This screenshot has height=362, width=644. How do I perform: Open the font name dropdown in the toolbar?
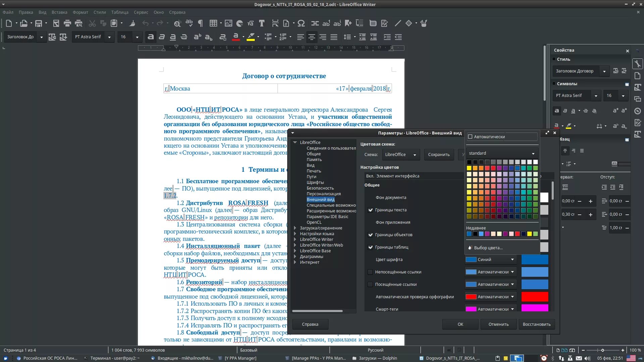coord(109,37)
